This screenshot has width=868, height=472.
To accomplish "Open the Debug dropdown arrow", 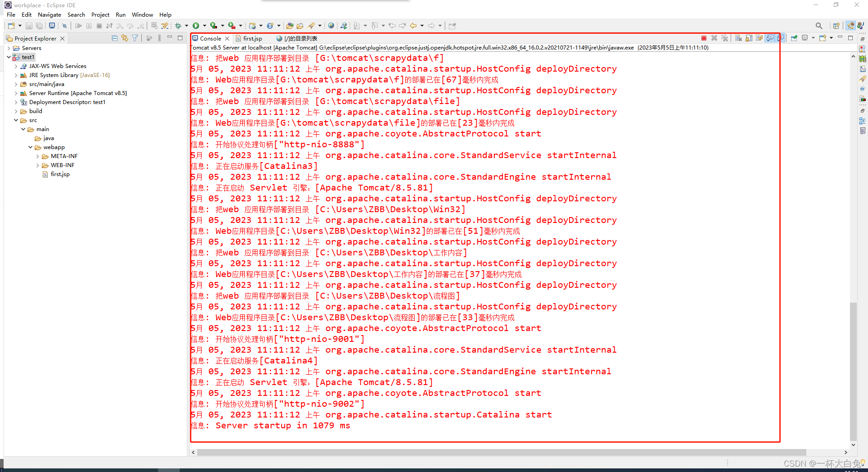I will tap(186, 26).
